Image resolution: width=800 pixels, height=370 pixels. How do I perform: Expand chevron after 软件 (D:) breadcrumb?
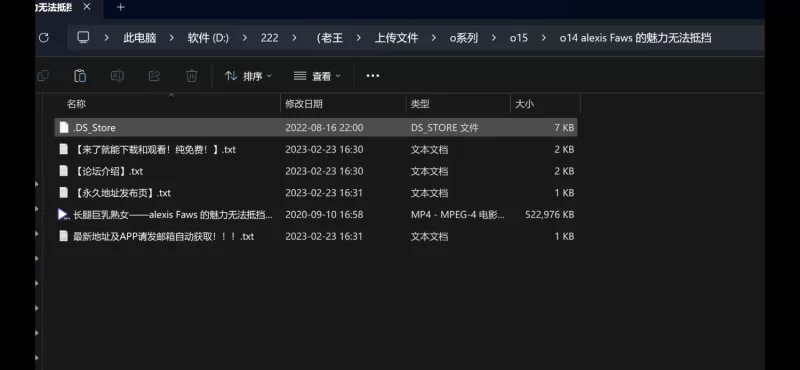click(245, 38)
